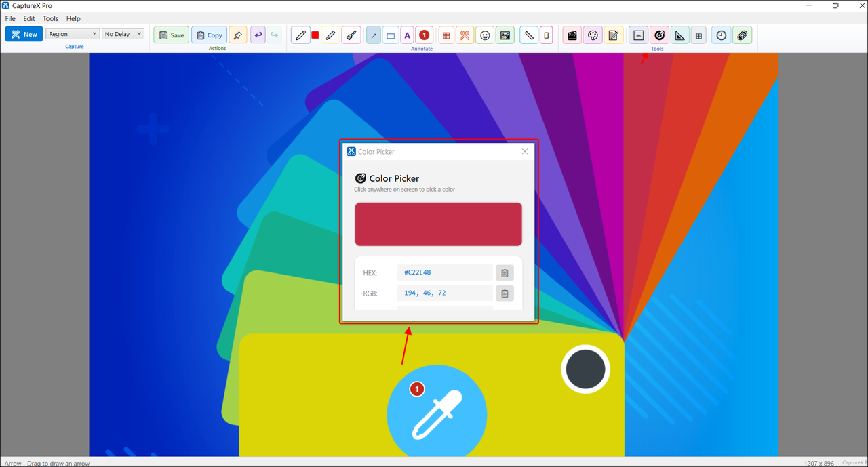Click the 'Color Picker' dialog heading

coord(394,178)
